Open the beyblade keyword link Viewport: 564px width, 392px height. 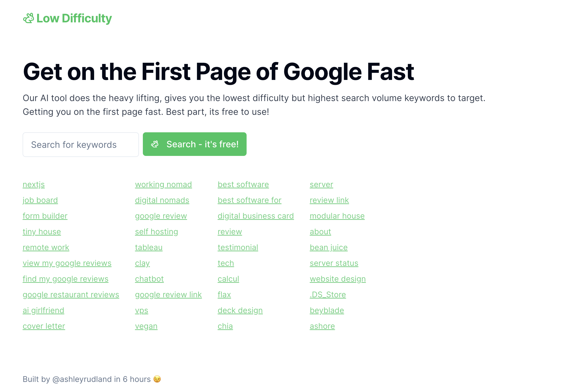327,311
